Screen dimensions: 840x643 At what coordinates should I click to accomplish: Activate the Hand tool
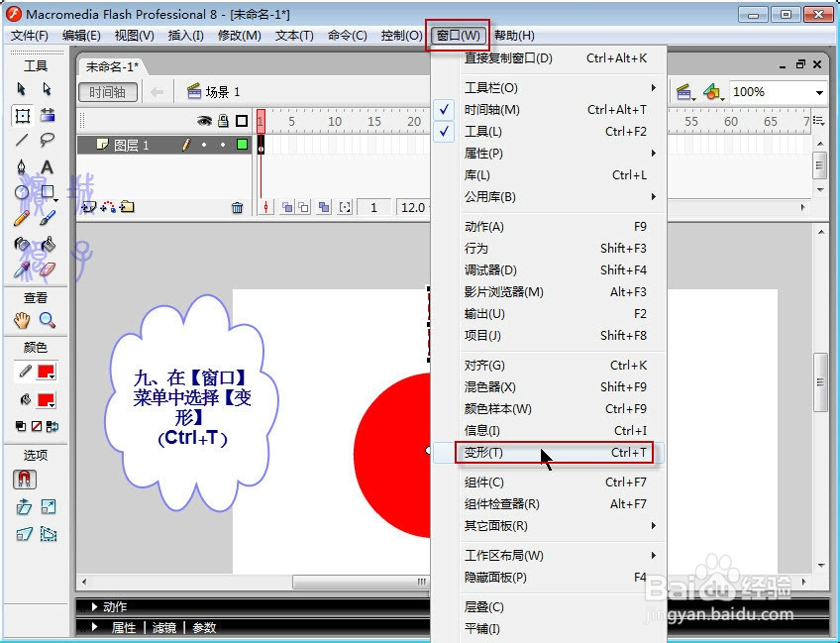click(x=22, y=320)
